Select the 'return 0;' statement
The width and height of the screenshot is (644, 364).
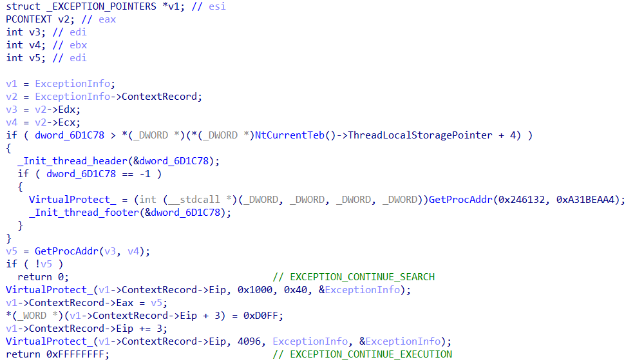pyautogui.click(x=43, y=277)
